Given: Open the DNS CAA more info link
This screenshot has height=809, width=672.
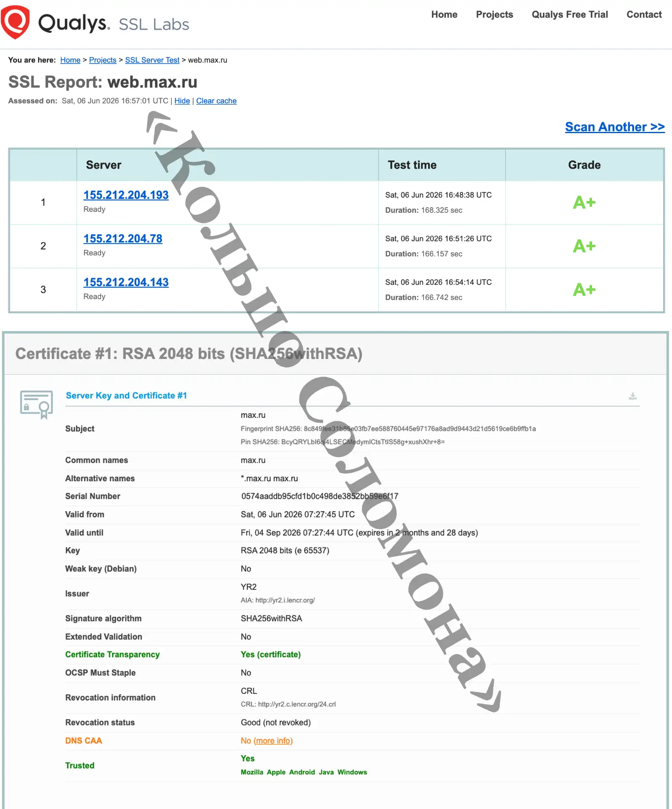Looking at the screenshot, I should tap(273, 740).
